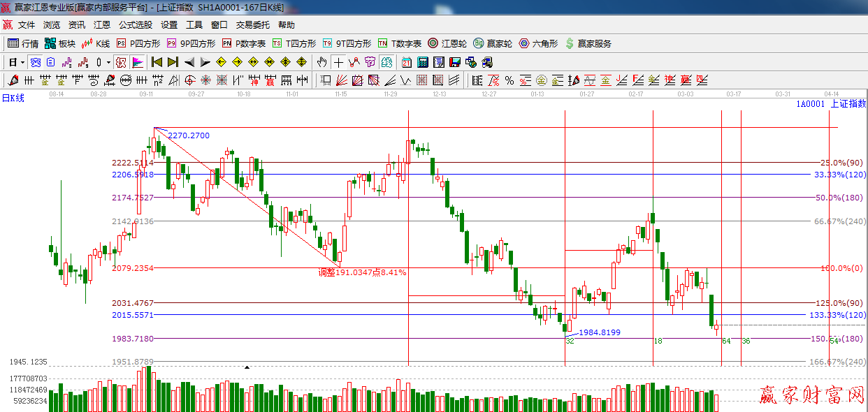This screenshot has height=412, width=868.
Task: Expand the 日 period dropdown arrow
Action: [x=22, y=62]
